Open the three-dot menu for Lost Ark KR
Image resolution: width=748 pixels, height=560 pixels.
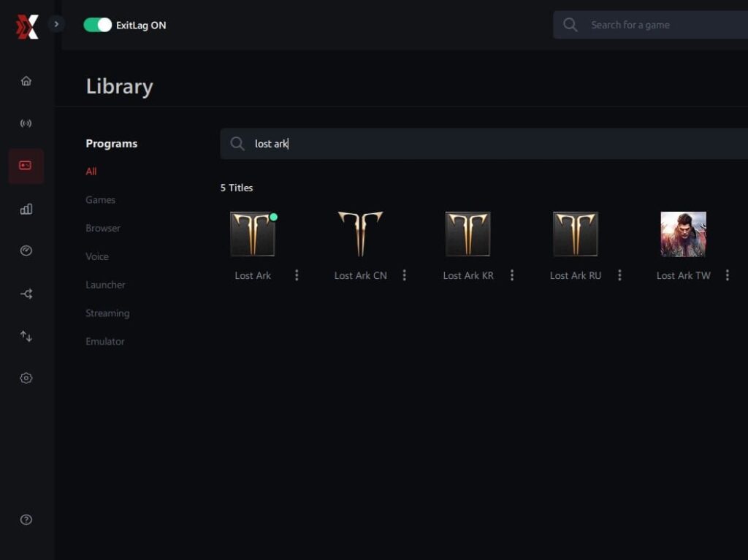click(x=512, y=275)
